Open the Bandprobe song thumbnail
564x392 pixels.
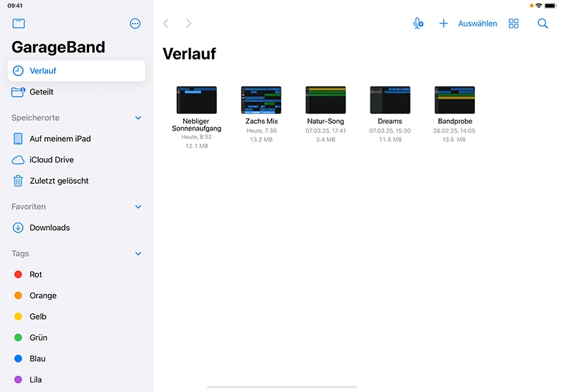coord(455,100)
